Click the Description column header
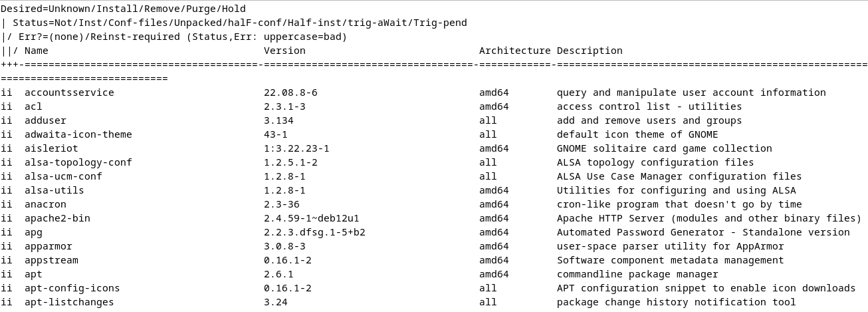Image resolution: width=868 pixels, height=312 pixels. pyautogui.click(x=590, y=51)
